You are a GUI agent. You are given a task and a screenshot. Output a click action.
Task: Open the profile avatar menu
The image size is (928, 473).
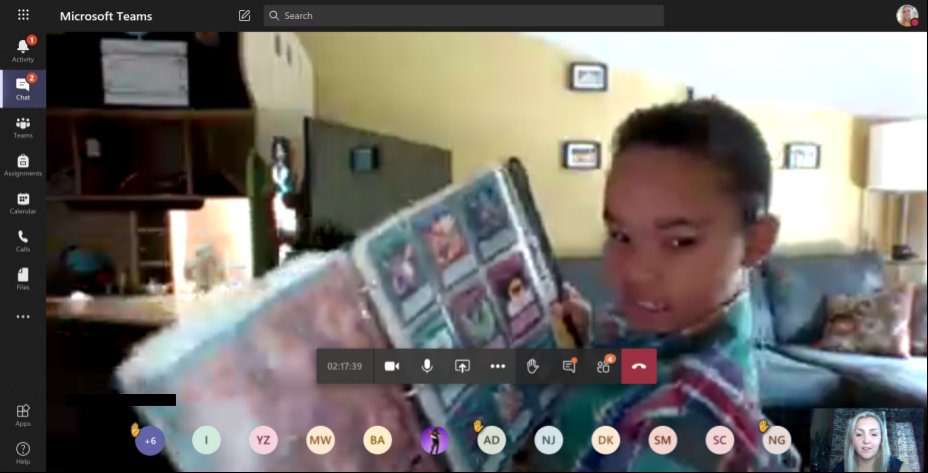click(907, 16)
